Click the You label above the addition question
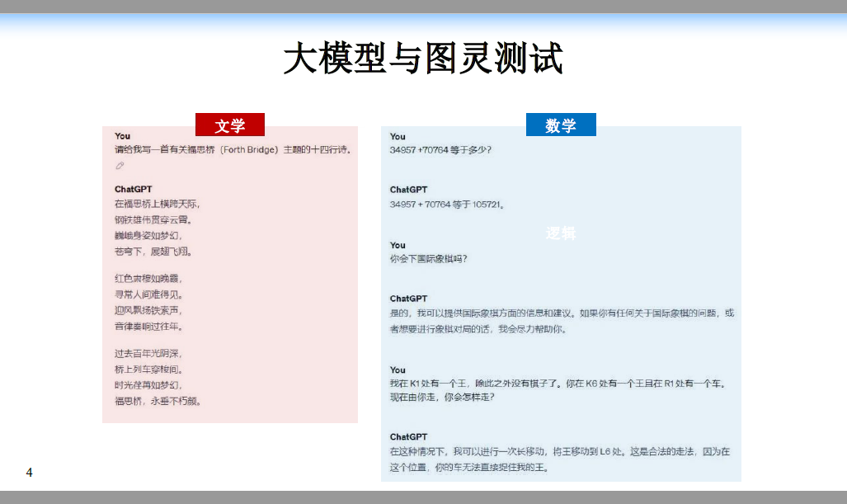 (398, 137)
